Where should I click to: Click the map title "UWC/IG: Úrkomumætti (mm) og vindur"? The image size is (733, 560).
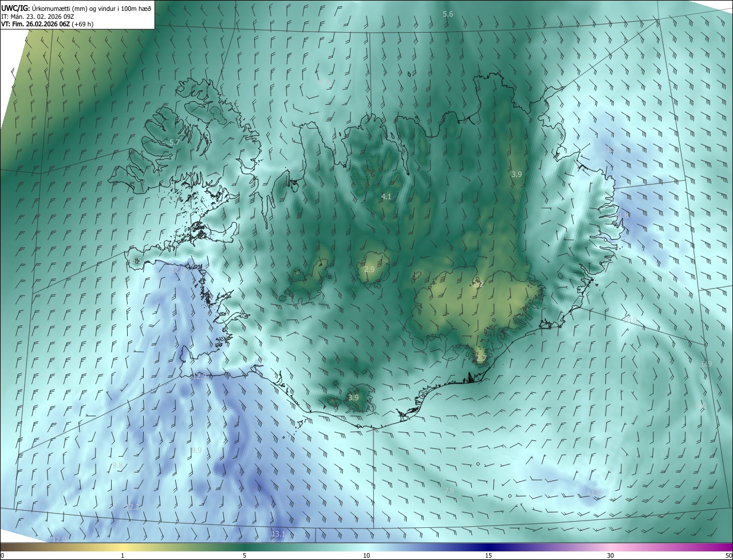point(76,8)
